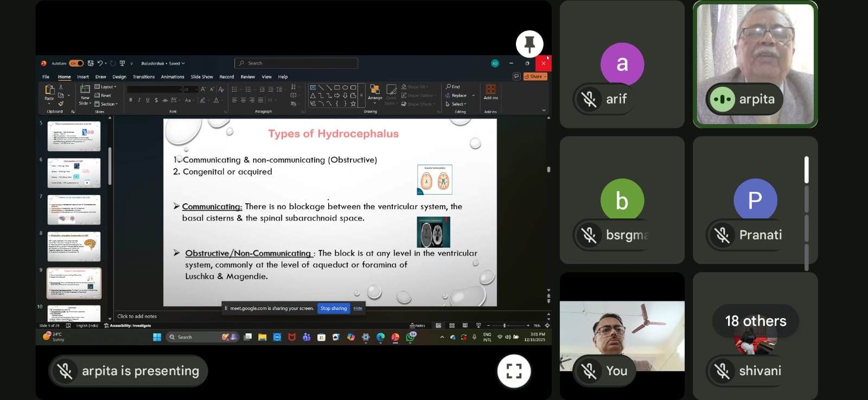Image resolution: width=868 pixels, height=400 pixels.
Task: Switch to Slide Sorter view icon
Action: click(x=451, y=326)
